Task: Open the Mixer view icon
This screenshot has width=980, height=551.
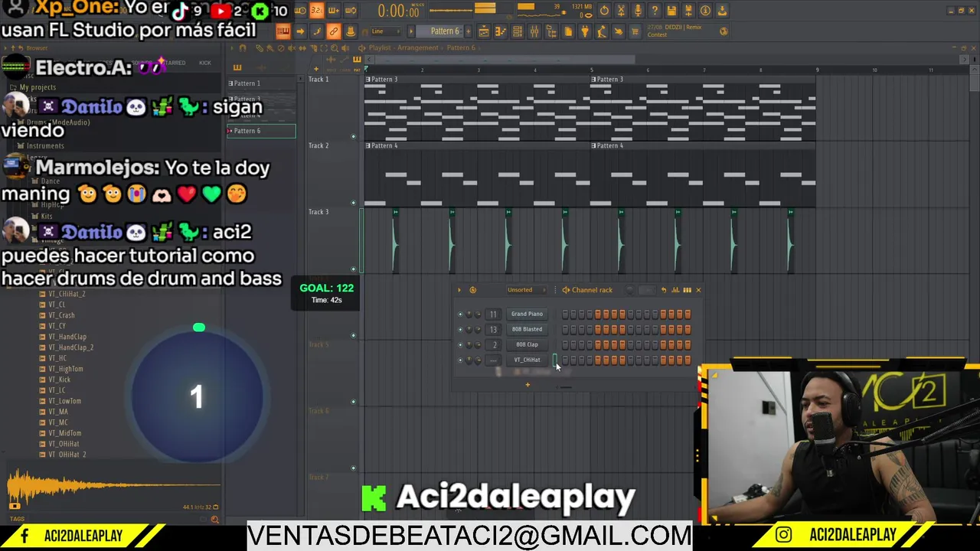Action: (x=534, y=31)
